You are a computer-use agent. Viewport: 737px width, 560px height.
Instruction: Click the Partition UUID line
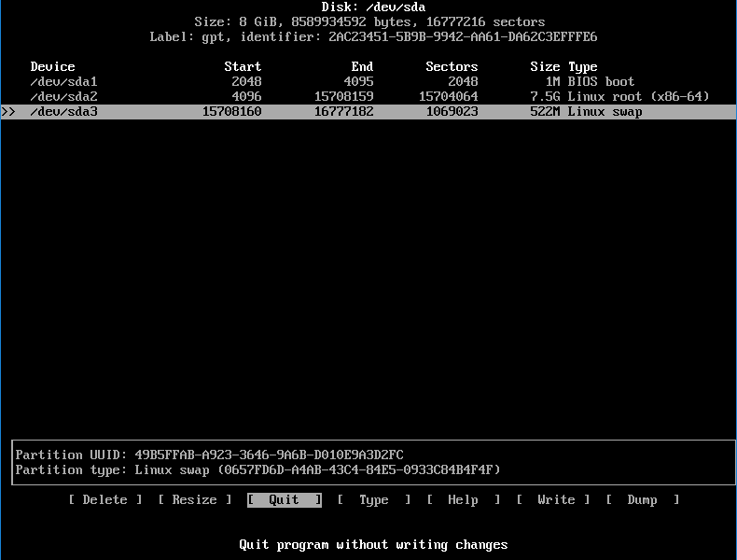209,455
